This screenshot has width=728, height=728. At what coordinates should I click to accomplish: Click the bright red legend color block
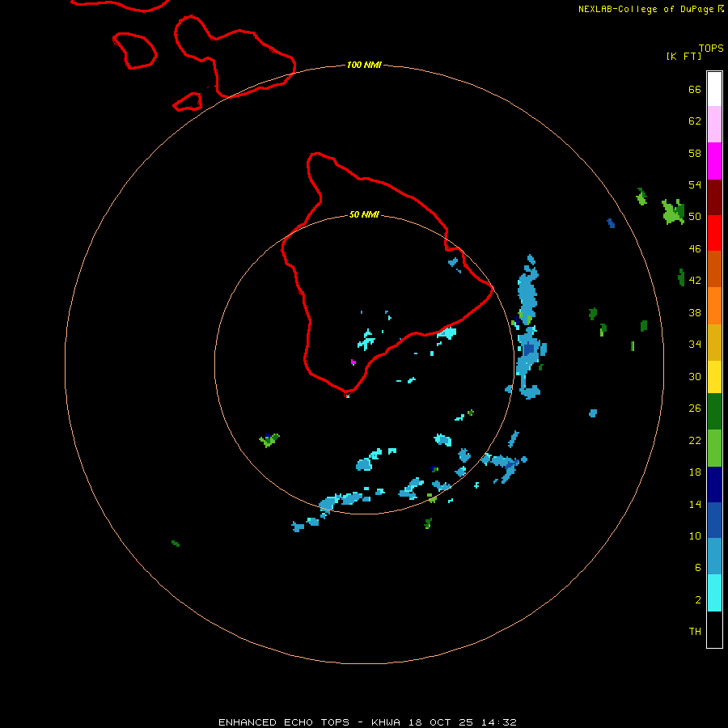714,233
